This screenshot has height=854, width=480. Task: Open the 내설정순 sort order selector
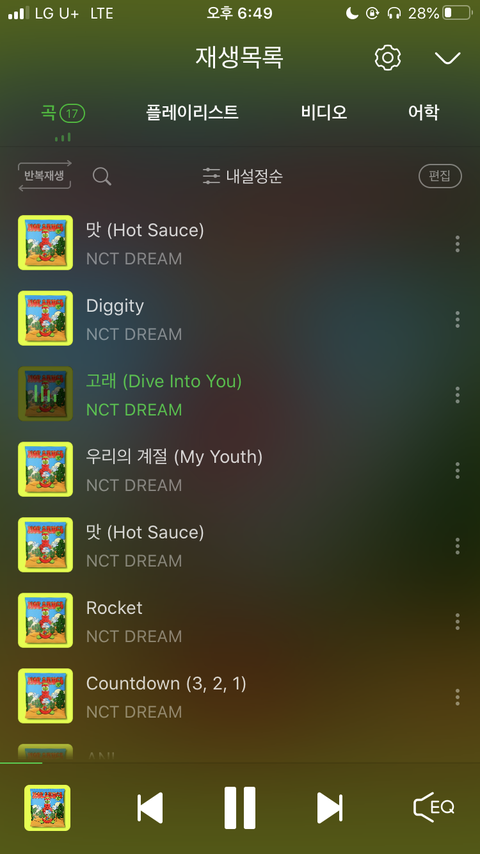pos(242,176)
